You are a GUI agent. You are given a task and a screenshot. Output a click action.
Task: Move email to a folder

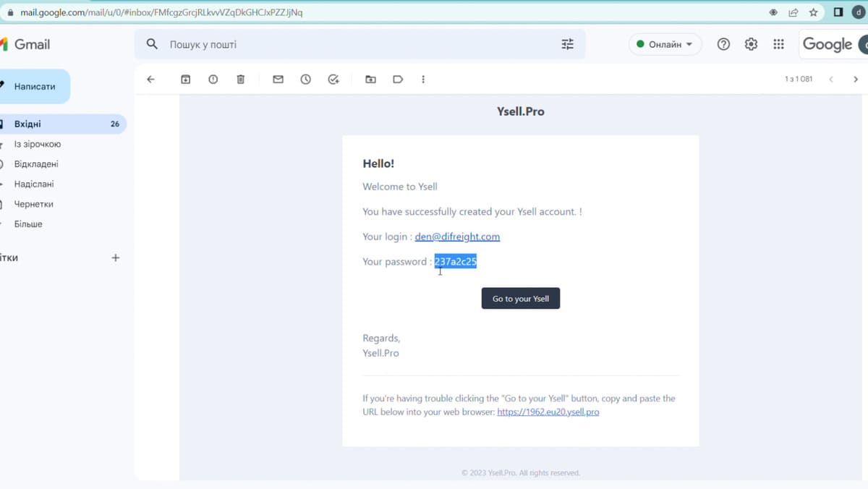[x=370, y=80]
